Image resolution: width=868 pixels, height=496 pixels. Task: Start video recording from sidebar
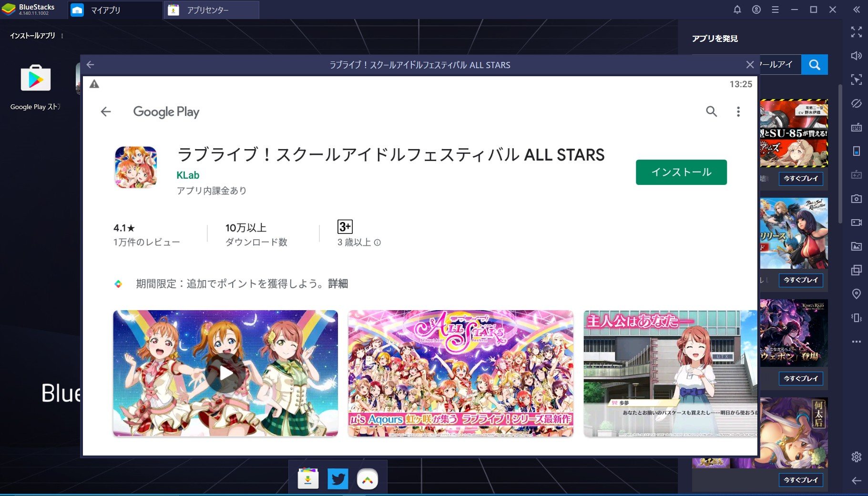coord(856,223)
